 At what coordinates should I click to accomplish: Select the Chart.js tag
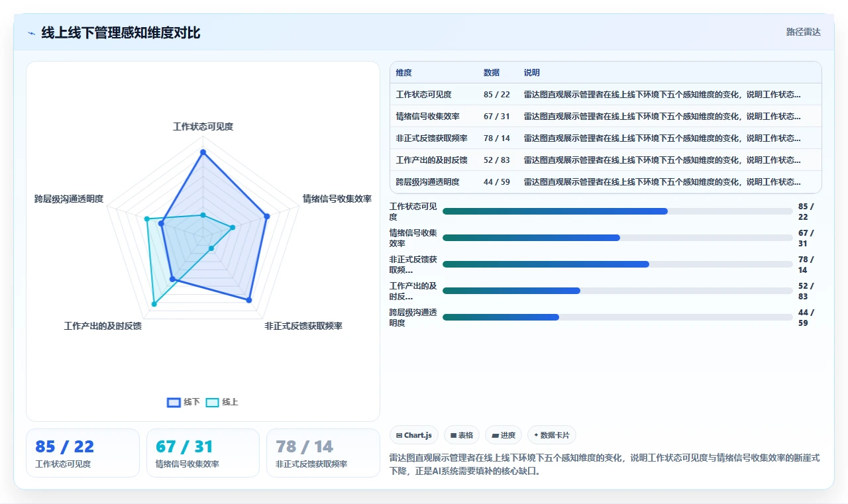[x=414, y=435]
